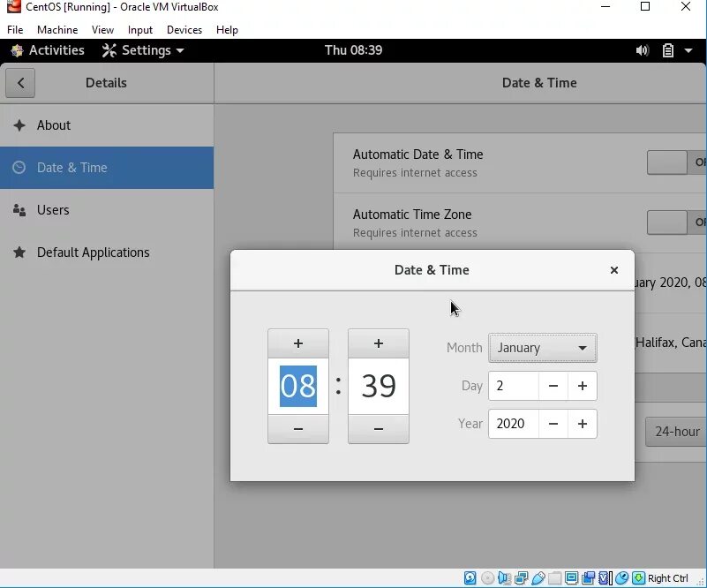
Task: Open the Thu 08:39 clock menu
Action: click(353, 50)
